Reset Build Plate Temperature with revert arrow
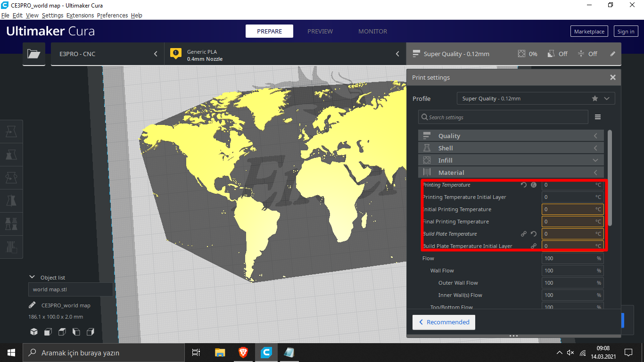The width and height of the screenshot is (644, 362). pos(534,234)
